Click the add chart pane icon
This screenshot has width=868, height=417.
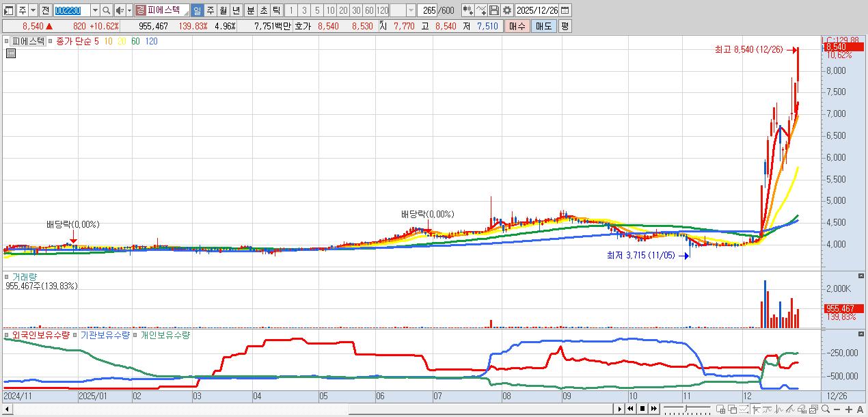pyautogui.click(x=721, y=409)
